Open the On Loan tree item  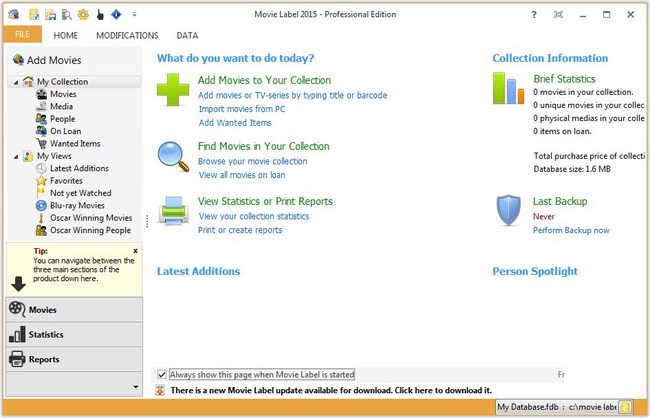[x=58, y=131]
